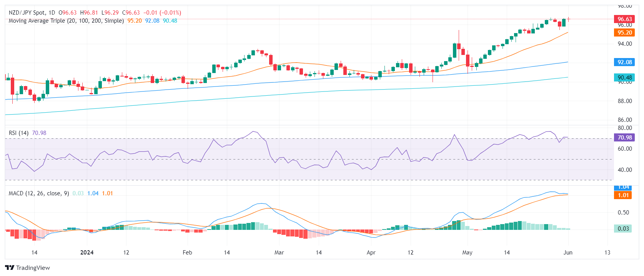Image resolution: width=644 pixels, height=276 pixels.
Task: Click the blue 92.08 moving average tag
Action: pyautogui.click(x=624, y=62)
